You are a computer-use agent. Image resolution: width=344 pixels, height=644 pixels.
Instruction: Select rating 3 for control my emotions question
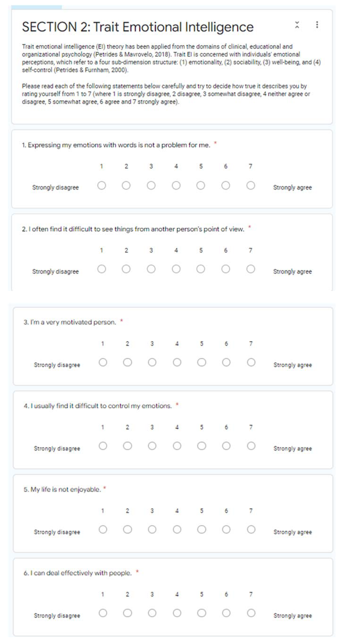[x=152, y=446]
